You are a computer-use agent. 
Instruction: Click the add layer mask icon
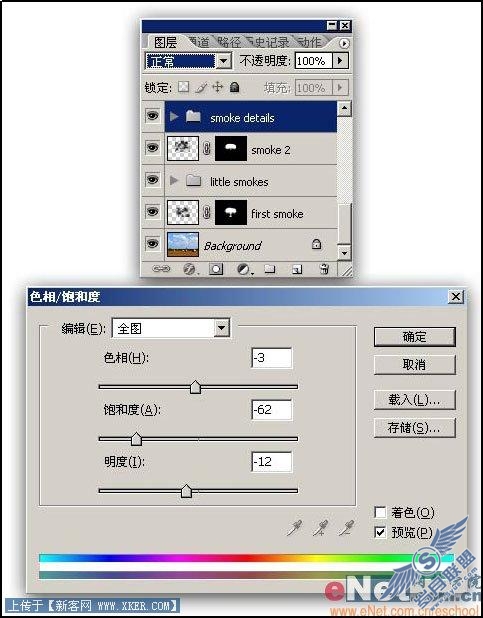[216, 269]
